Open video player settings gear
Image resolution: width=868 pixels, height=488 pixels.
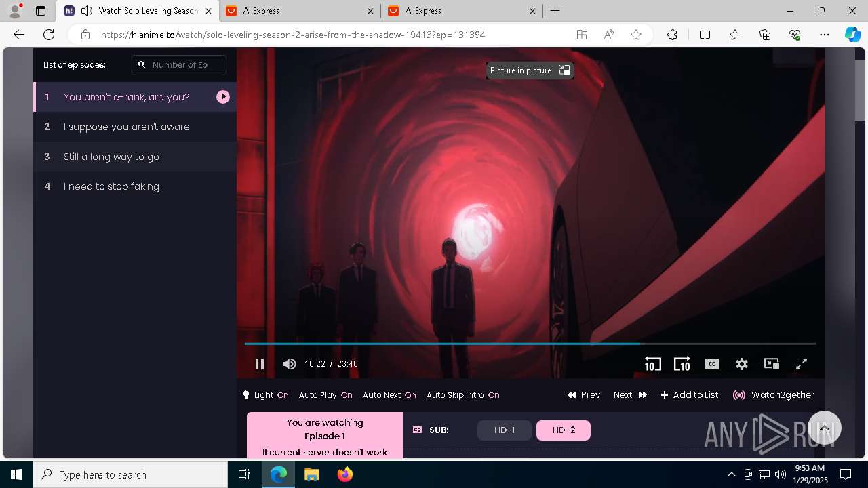point(742,364)
